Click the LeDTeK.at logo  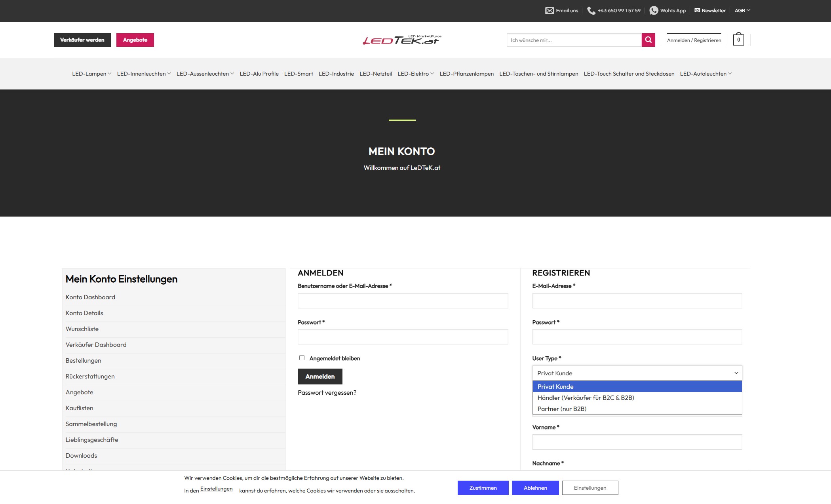(402, 40)
